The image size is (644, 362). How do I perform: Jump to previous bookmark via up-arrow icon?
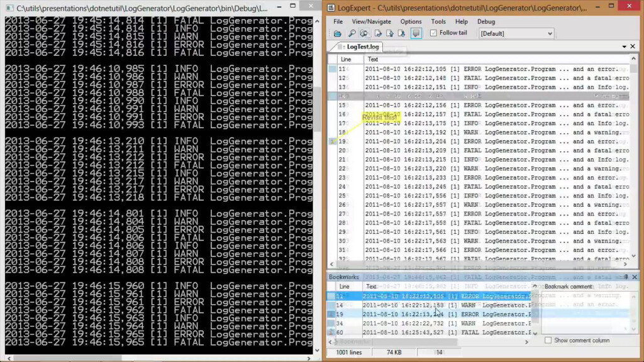pyautogui.click(x=390, y=34)
